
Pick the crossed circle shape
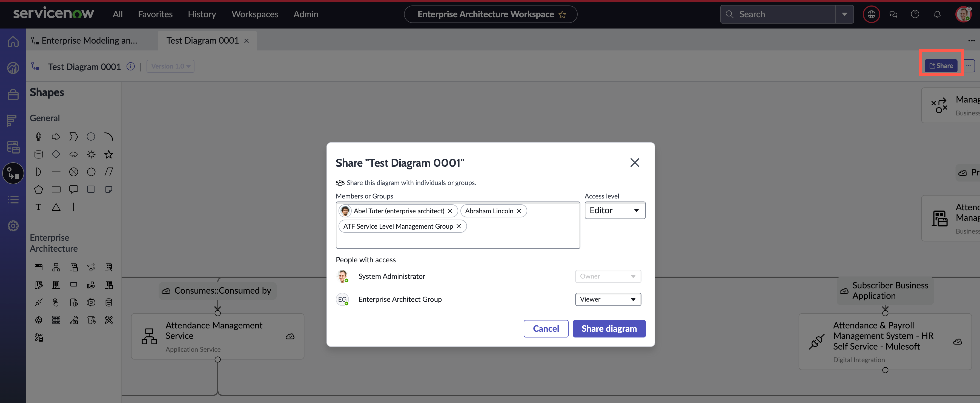(x=73, y=172)
